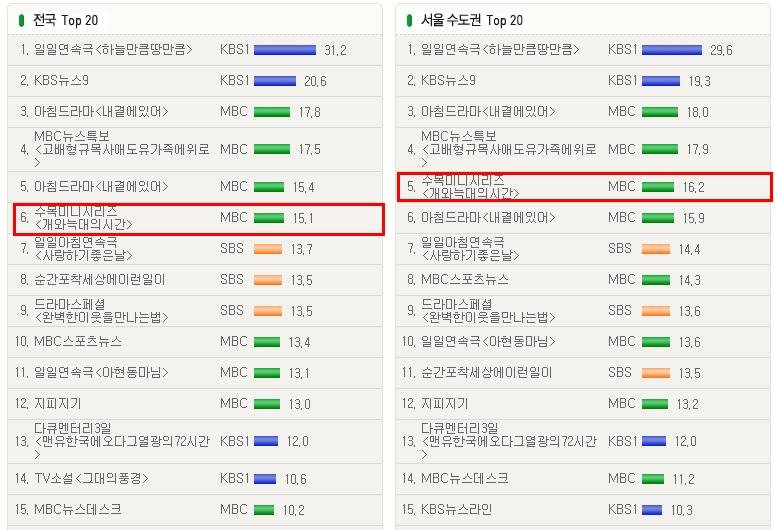Screen dimensions: 775x530
Task: Select 다큐멘터리3일 title in the 전국 list
Action: 122,441
